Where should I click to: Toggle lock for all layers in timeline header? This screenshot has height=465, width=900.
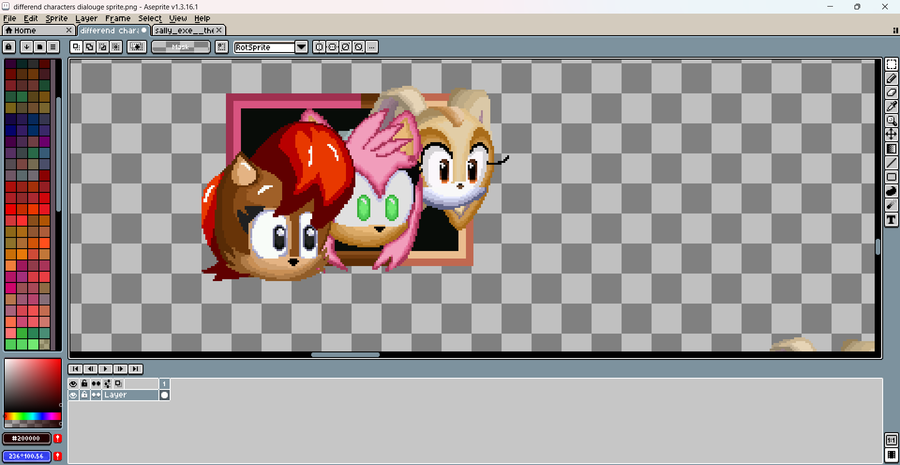[x=84, y=383]
